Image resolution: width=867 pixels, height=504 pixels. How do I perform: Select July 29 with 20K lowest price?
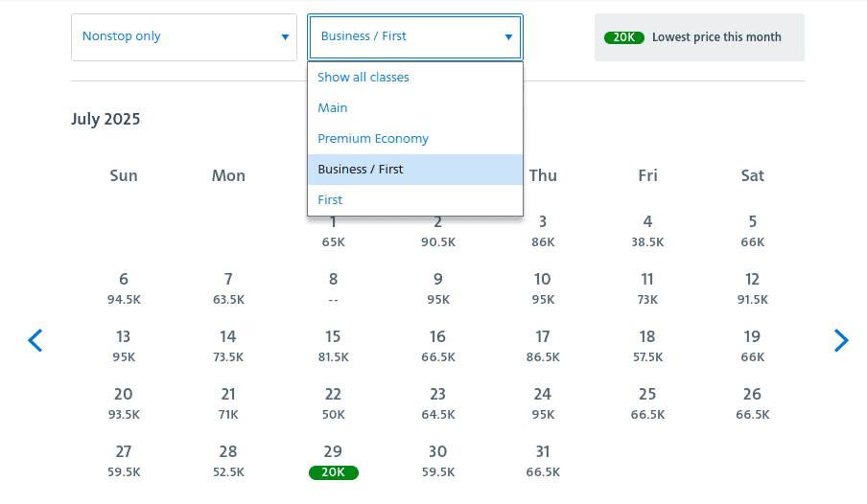coord(333,462)
